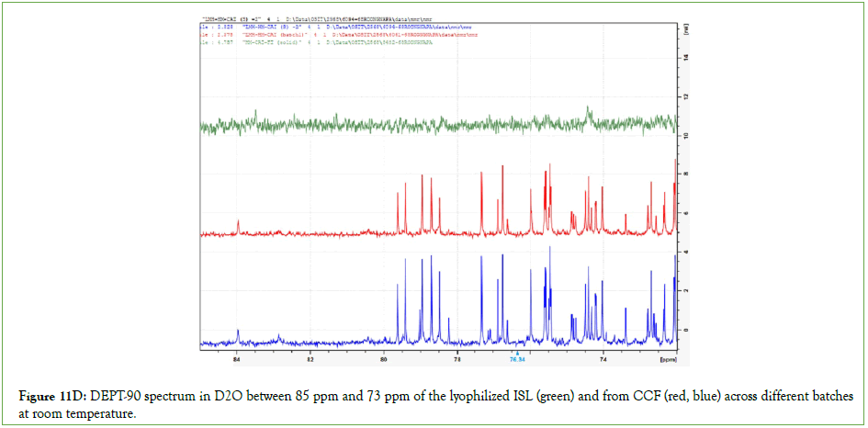Click the green lyophilized ISL spectrum trace
This screenshot has height=428, width=868.
tap(437, 124)
